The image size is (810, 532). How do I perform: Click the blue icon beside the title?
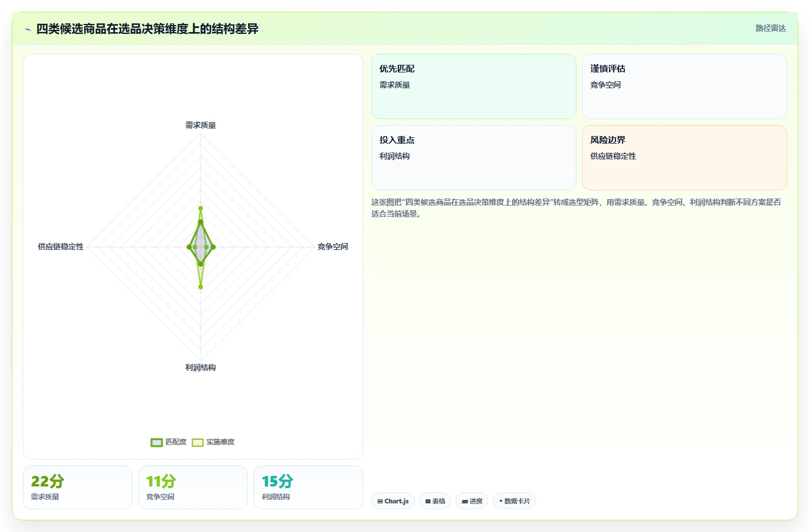click(x=27, y=29)
